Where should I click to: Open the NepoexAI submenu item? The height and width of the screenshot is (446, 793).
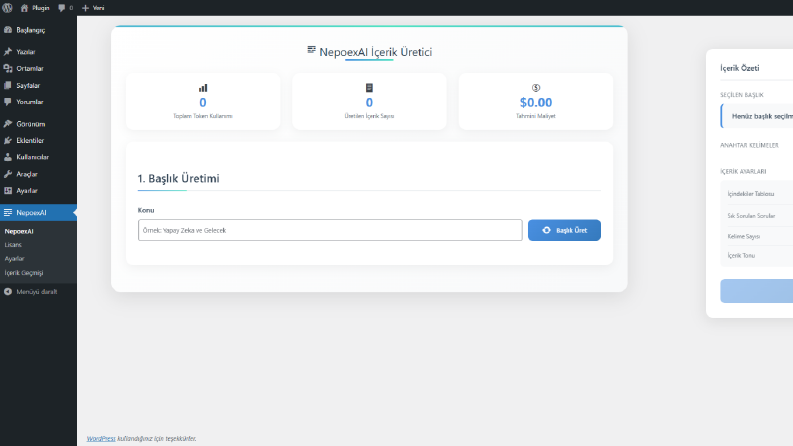click(19, 231)
